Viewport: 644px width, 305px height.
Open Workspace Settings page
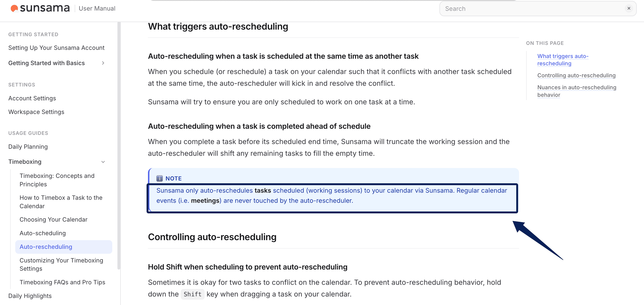36,112
